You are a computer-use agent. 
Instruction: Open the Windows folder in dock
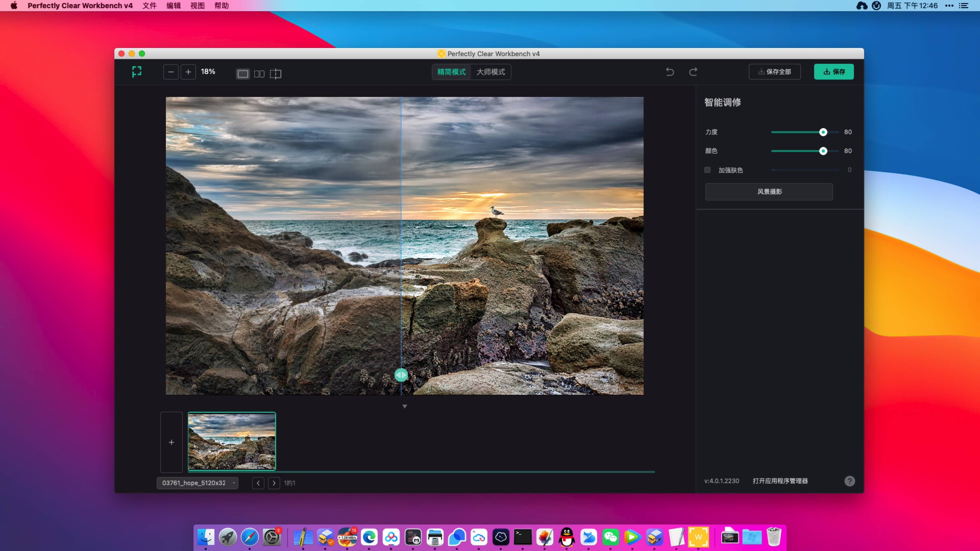752,537
